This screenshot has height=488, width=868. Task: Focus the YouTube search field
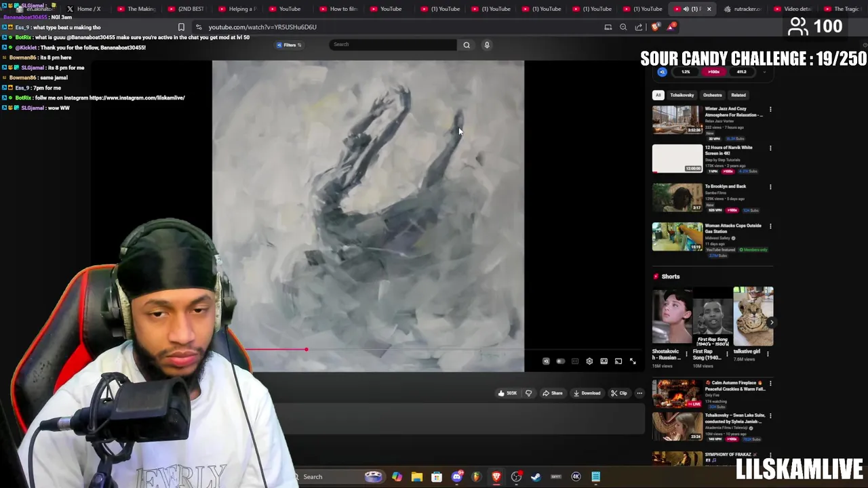(393, 45)
